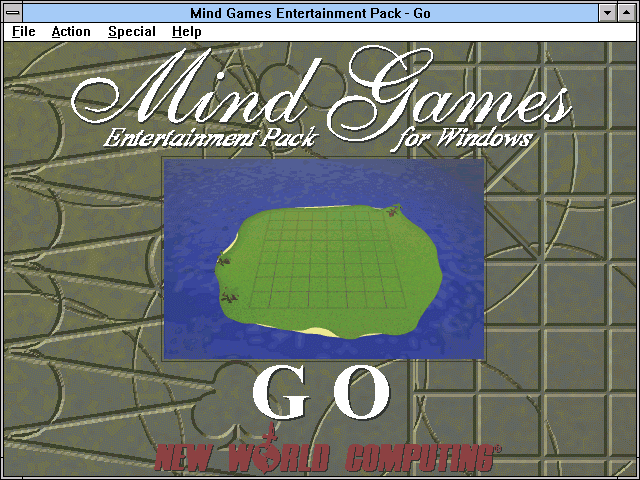Open the window control menu box

coord(13,13)
